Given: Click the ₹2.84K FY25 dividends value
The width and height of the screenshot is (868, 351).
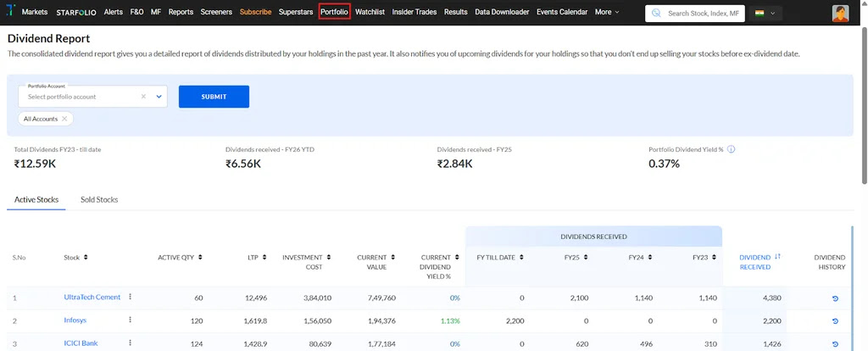Looking at the screenshot, I should (454, 164).
